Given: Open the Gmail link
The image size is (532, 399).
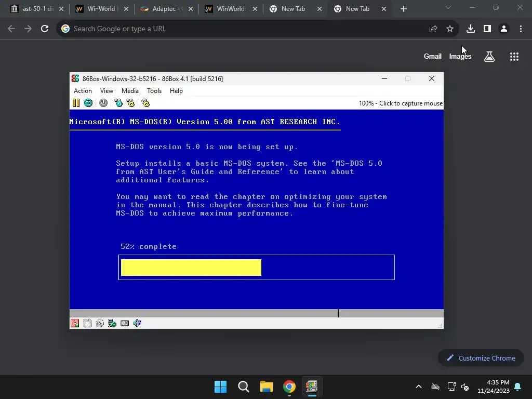Looking at the screenshot, I should pos(433,56).
